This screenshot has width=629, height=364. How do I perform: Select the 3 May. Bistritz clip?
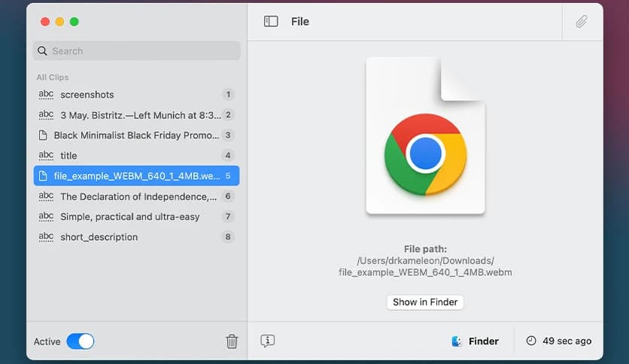coord(137,115)
